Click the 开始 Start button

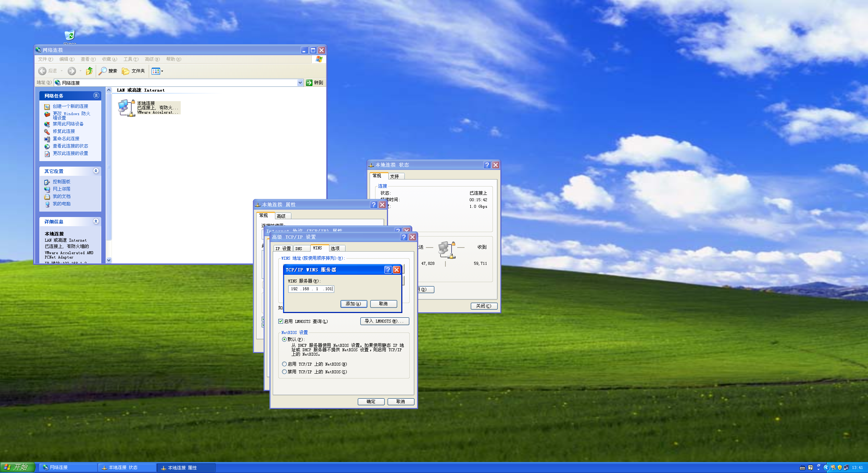[17, 467]
